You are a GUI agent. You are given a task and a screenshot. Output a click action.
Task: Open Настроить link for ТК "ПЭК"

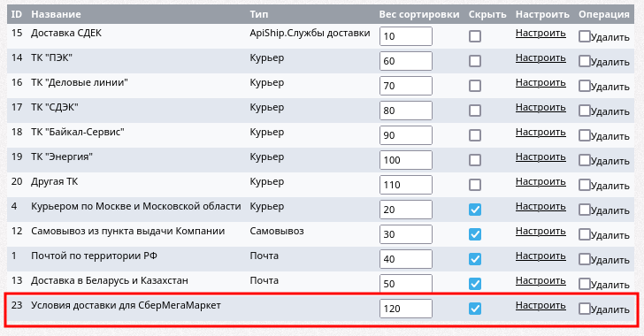point(540,58)
